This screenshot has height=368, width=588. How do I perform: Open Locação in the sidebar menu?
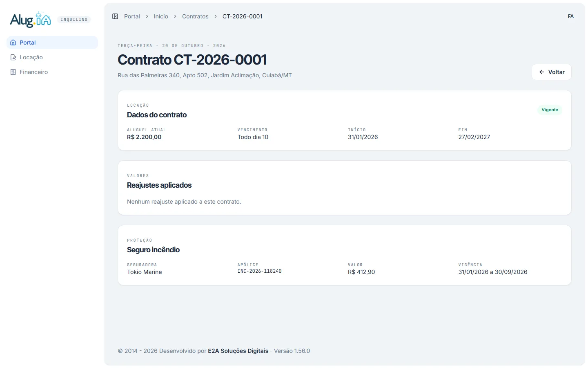pos(52,57)
